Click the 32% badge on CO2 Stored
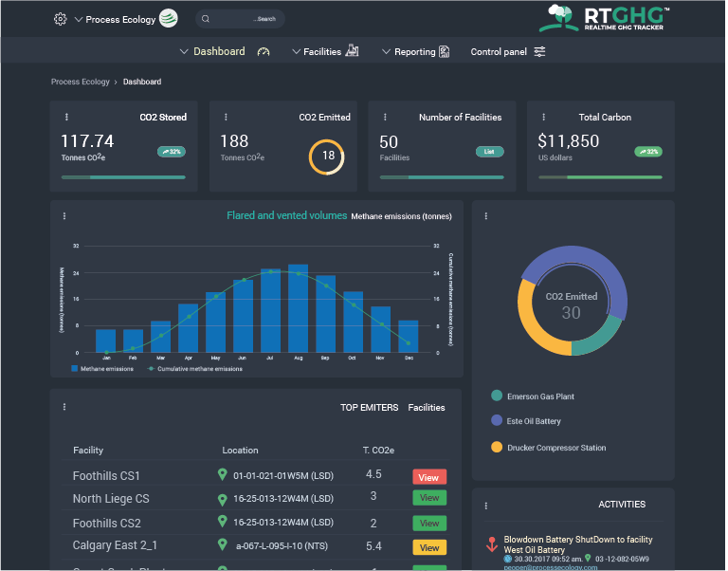The image size is (728, 571). (172, 152)
